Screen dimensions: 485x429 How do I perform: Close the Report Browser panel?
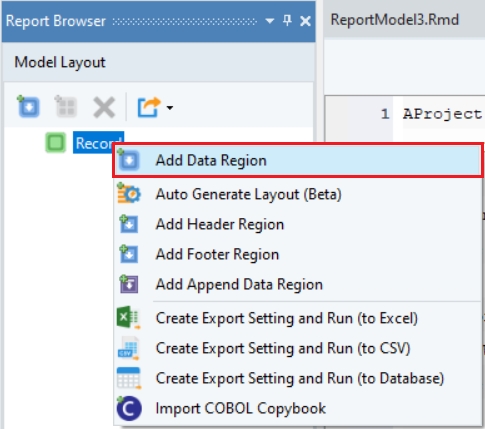305,21
